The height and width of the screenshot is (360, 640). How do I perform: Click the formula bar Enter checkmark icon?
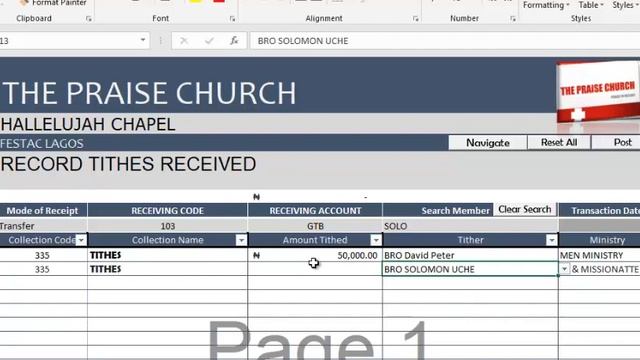click(209, 41)
